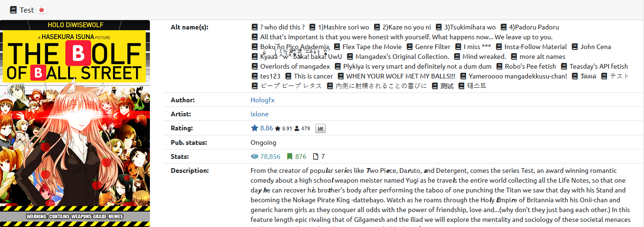The width and height of the screenshot is (644, 227).
Task: Click the 'more alt names' entry
Action: [542, 57]
